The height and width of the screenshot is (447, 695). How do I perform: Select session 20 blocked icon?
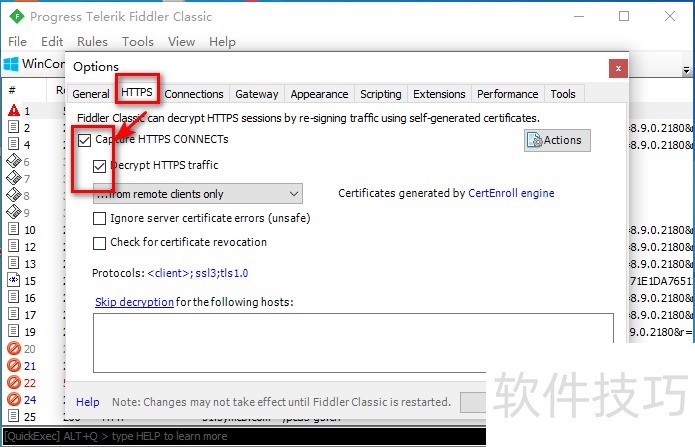(x=14, y=348)
